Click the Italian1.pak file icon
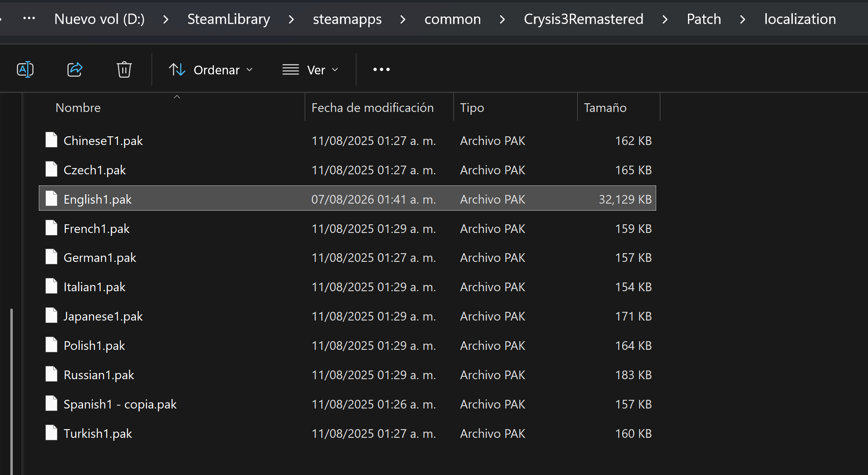 51,286
